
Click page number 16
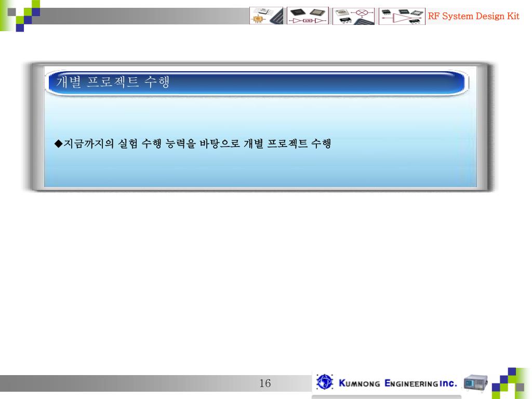[265, 383]
